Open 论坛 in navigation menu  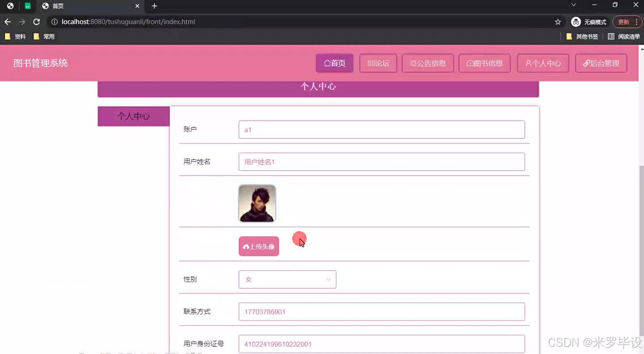(378, 63)
